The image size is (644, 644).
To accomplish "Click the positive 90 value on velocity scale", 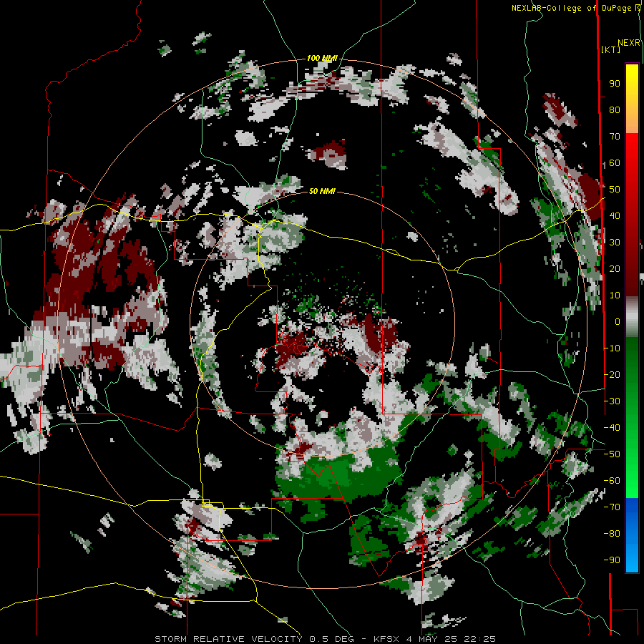I will coord(615,84).
